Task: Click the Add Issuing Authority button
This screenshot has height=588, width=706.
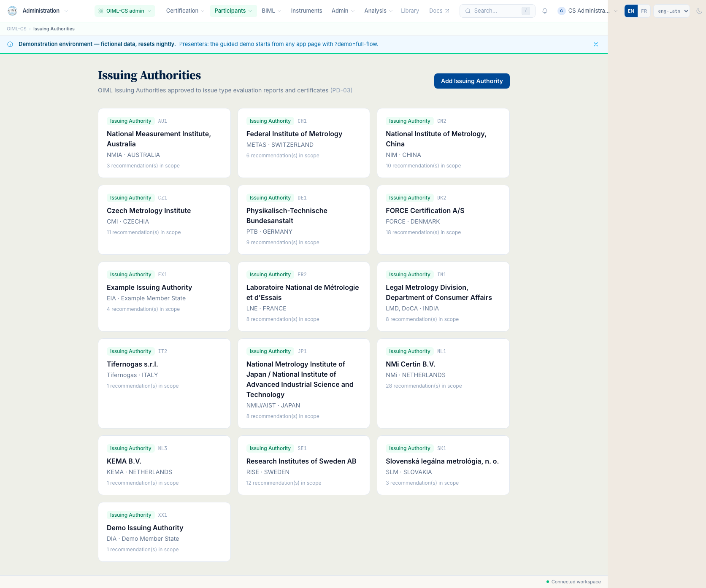Action: [472, 81]
